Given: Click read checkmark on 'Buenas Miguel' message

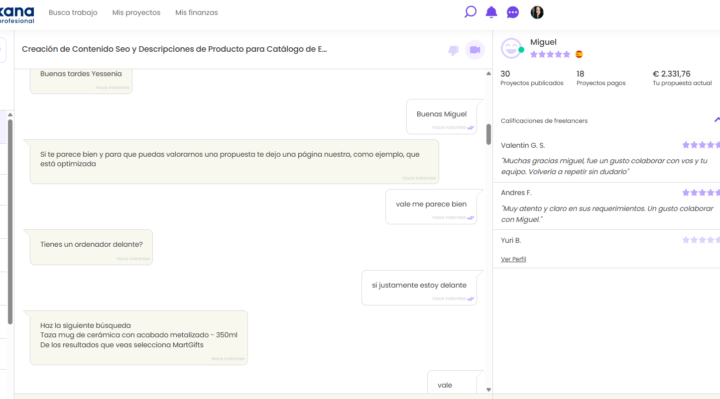Looking at the screenshot, I should click(471, 128).
